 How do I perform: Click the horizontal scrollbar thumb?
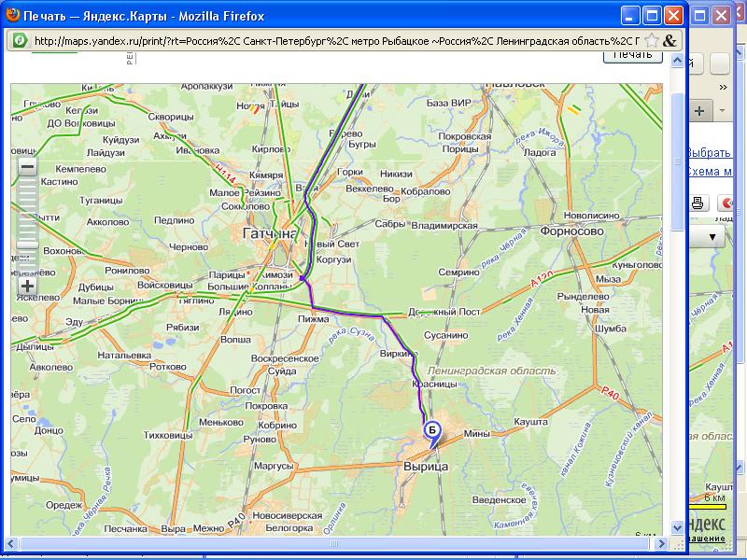333,543
